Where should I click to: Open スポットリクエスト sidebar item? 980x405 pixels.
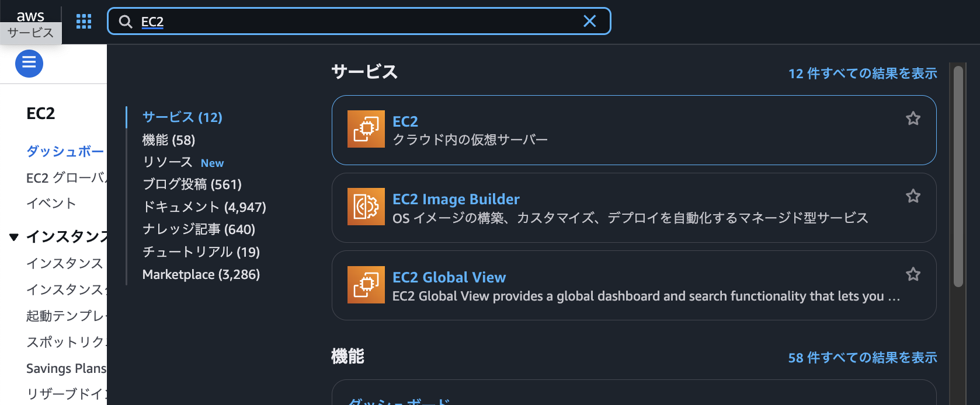point(65,342)
